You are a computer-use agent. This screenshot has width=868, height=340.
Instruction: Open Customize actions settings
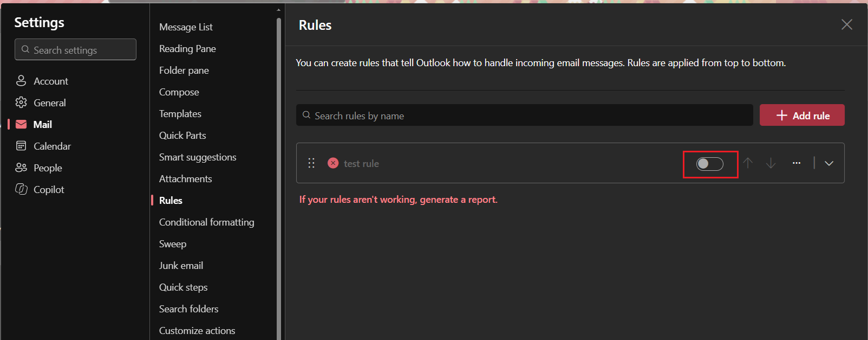tap(197, 330)
